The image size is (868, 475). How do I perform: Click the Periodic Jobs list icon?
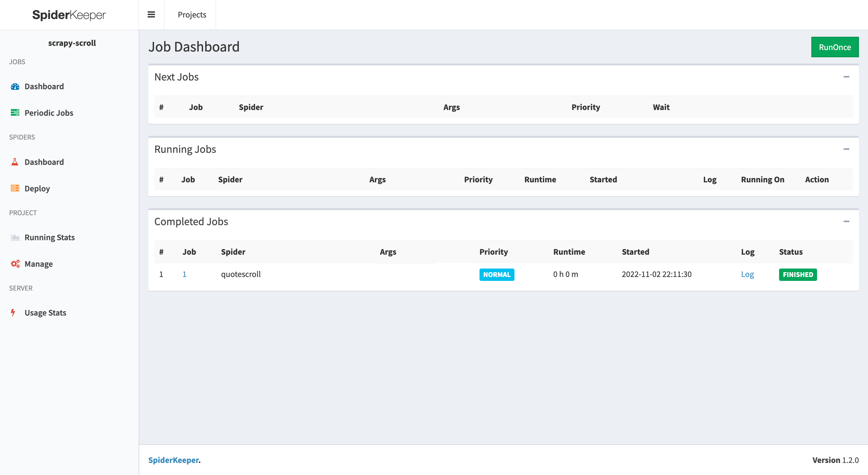[15, 113]
